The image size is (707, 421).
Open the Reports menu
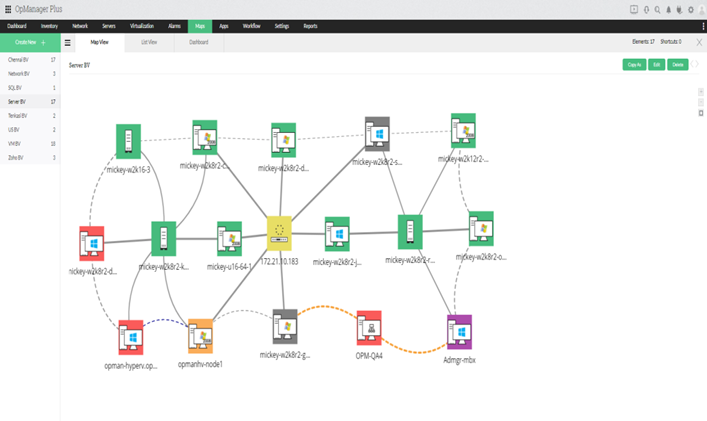click(310, 26)
